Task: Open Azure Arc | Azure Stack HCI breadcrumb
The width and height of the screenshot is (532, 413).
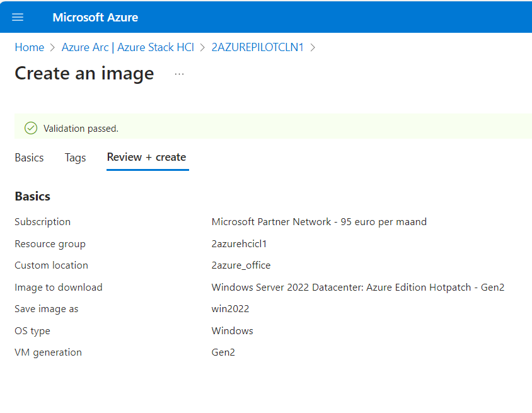Action: (128, 47)
